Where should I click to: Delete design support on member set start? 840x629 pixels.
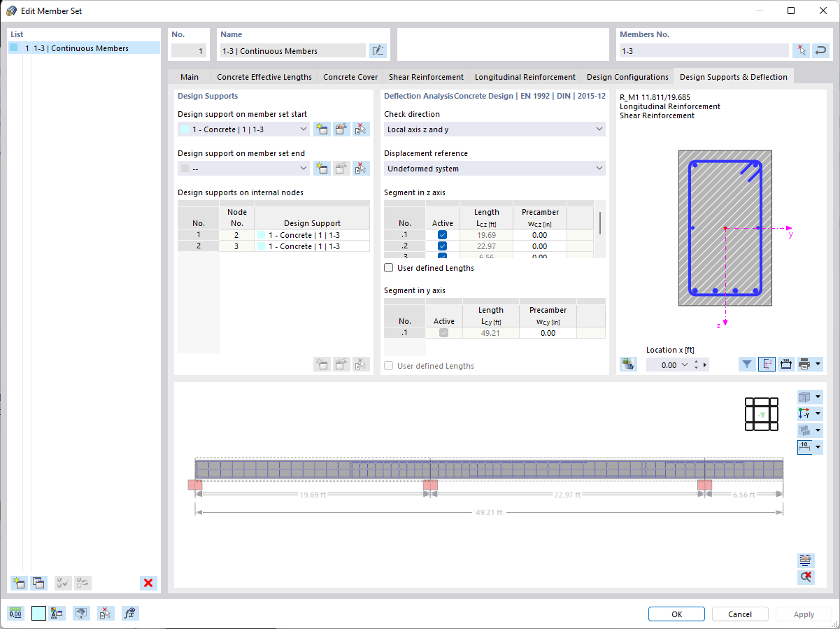(361, 129)
